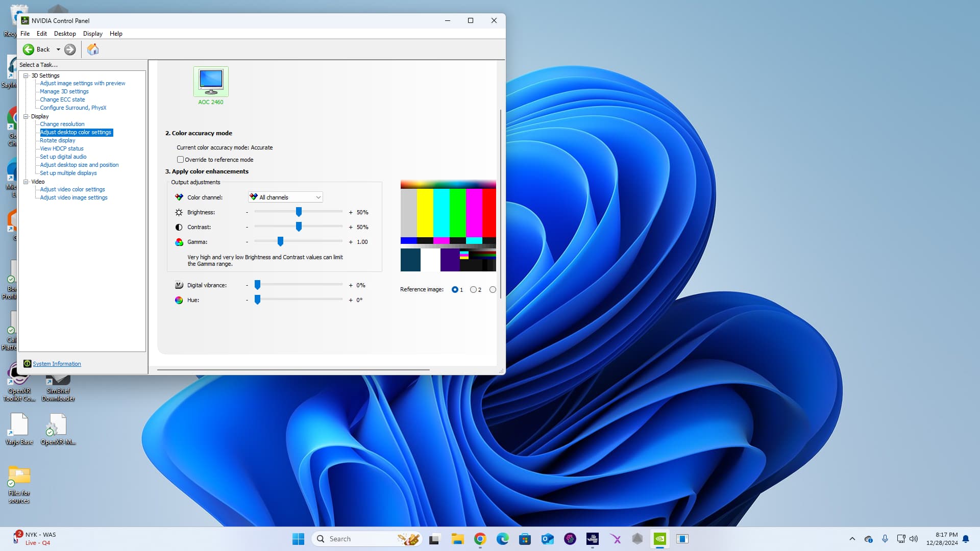This screenshot has height=551, width=980.
Task: Click the color bars reference image
Action: pos(448,226)
